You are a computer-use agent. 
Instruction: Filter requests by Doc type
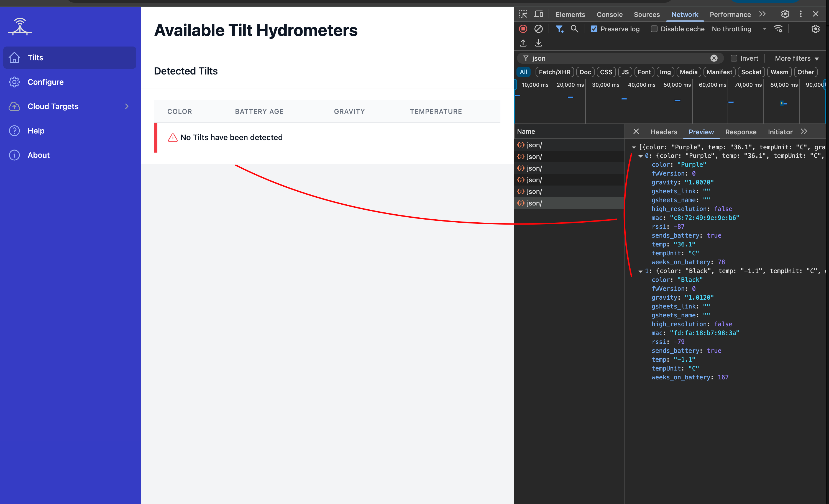pyautogui.click(x=585, y=72)
